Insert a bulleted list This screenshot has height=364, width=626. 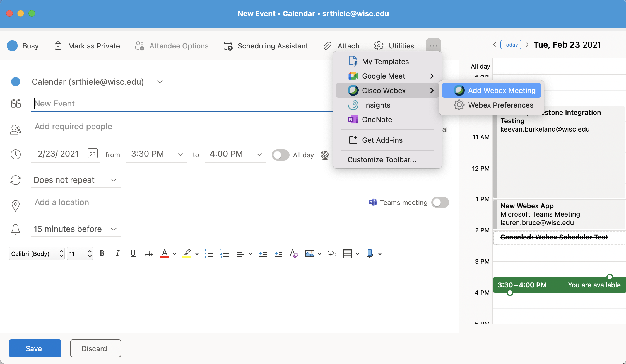(209, 254)
